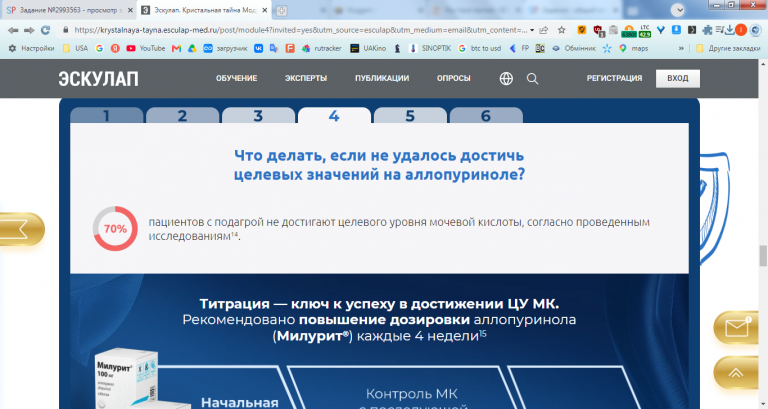Open the ОБУЧЕНИЕ menu item
Image resolution: width=768 pixels, height=409 pixels.
pos(237,78)
